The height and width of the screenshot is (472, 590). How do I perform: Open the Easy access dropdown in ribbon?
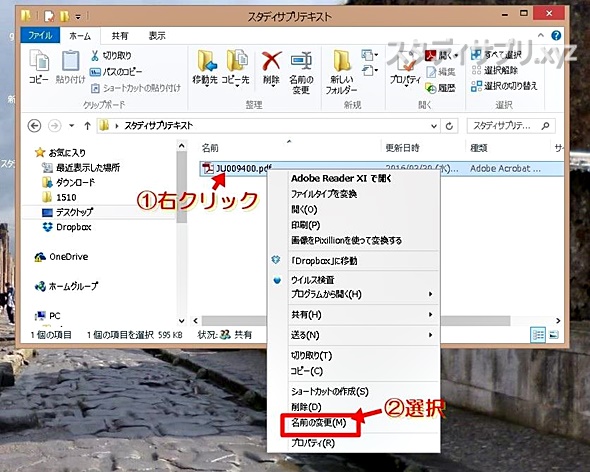pos(370,71)
